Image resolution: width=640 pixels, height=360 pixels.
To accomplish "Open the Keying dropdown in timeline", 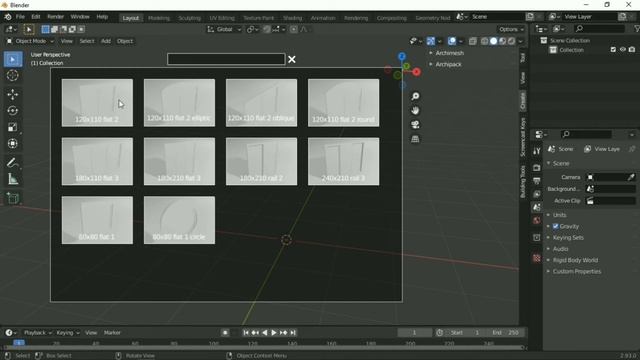I will pos(68,333).
